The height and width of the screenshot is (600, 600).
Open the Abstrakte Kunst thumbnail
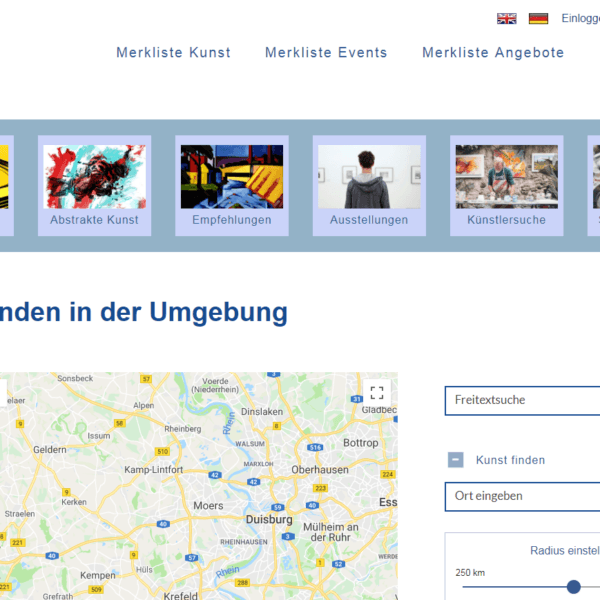coord(95,177)
